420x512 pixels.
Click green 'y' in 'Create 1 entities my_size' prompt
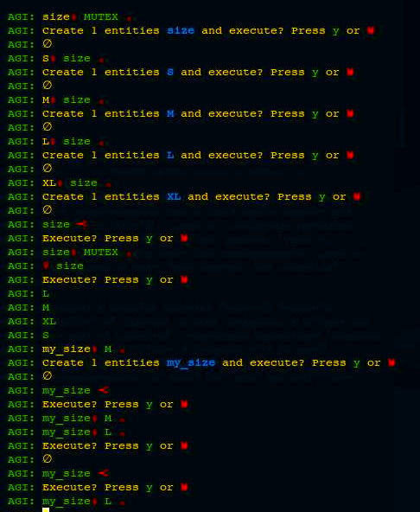tap(356, 363)
